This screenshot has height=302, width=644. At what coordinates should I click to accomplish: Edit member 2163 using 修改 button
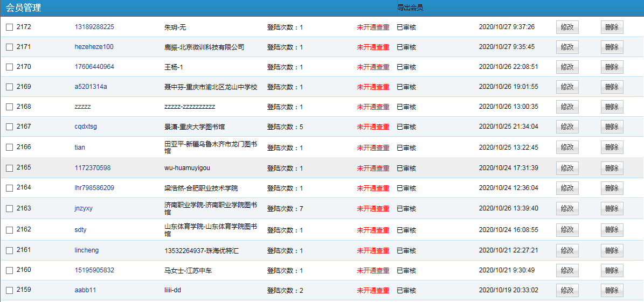point(567,208)
